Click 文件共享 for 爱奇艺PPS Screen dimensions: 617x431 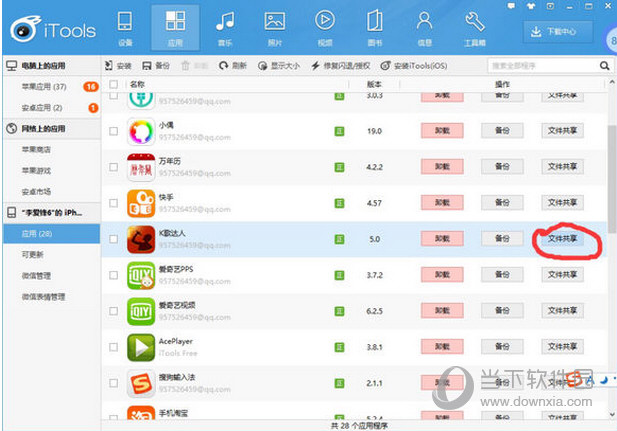point(562,274)
